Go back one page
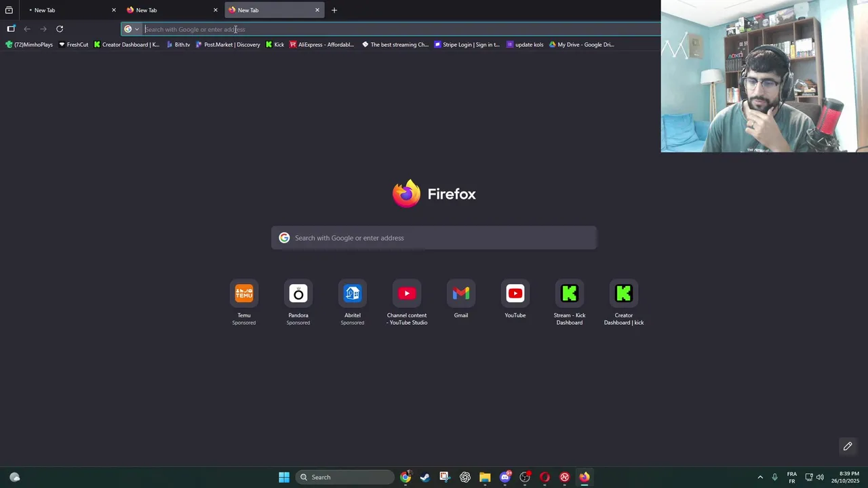 [x=27, y=28]
